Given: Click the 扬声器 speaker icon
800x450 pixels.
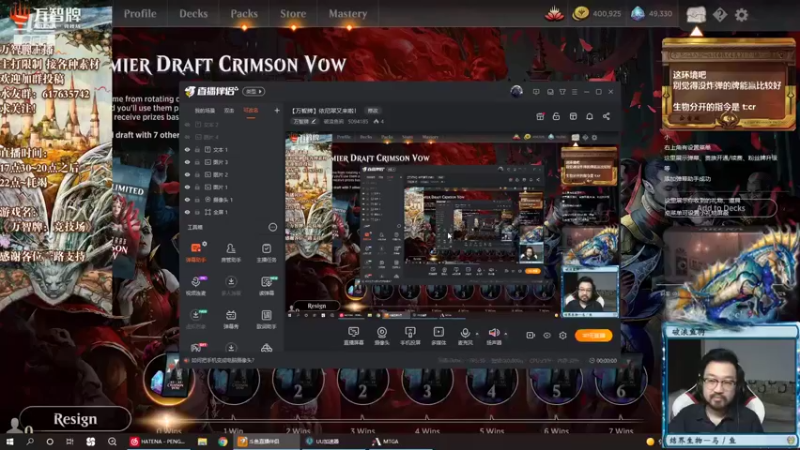Looking at the screenshot, I should click(x=494, y=333).
